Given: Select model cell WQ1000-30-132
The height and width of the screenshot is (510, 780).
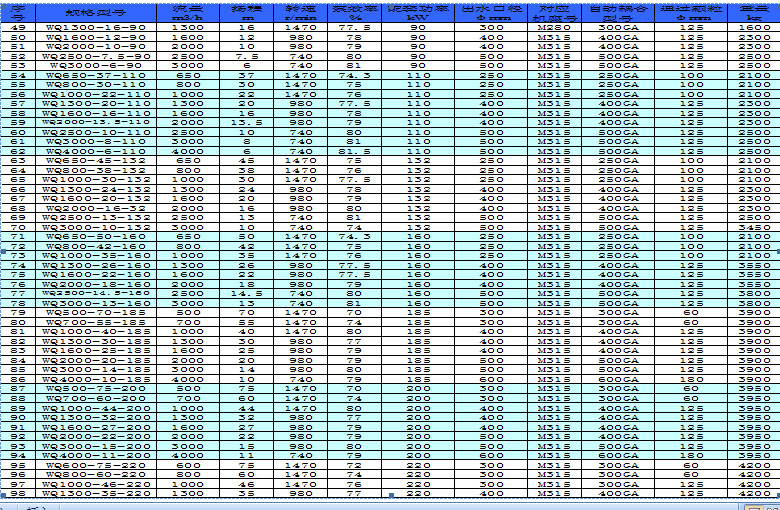Looking at the screenshot, I should (x=96, y=180).
